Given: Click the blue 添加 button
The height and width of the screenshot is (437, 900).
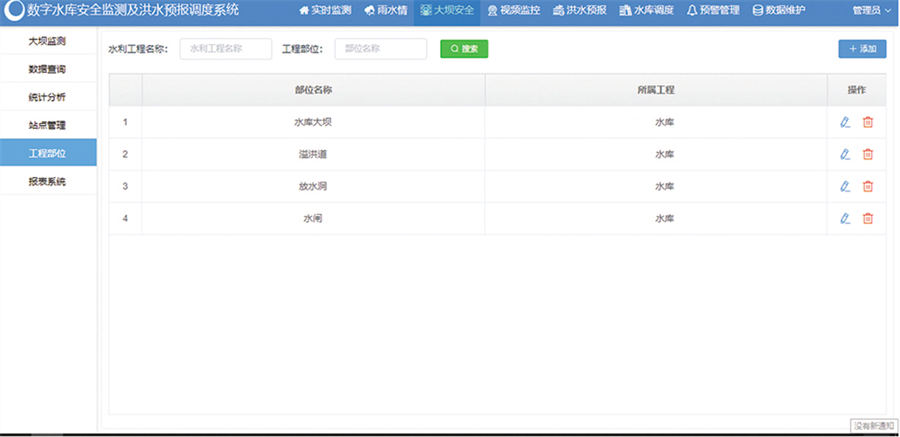Looking at the screenshot, I should [862, 49].
